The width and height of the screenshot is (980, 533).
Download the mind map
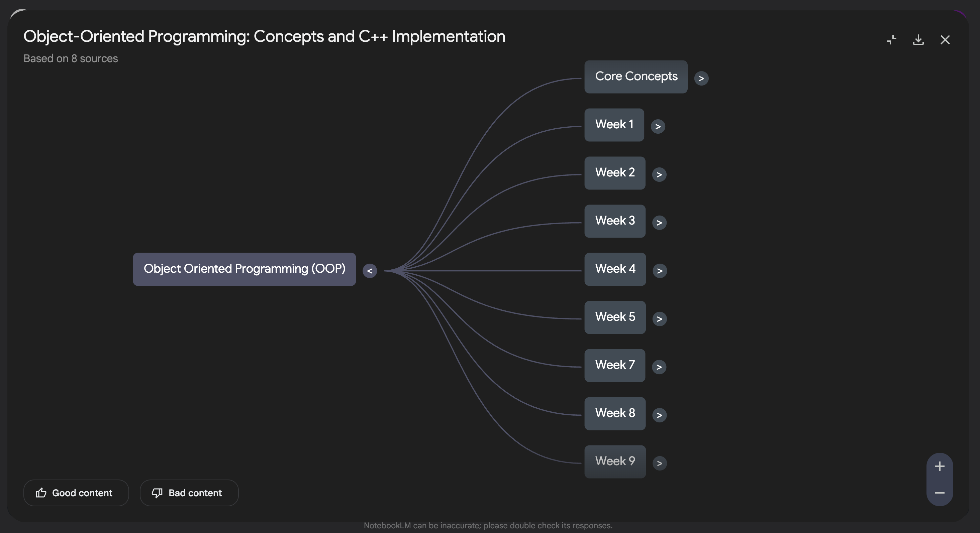click(x=918, y=39)
